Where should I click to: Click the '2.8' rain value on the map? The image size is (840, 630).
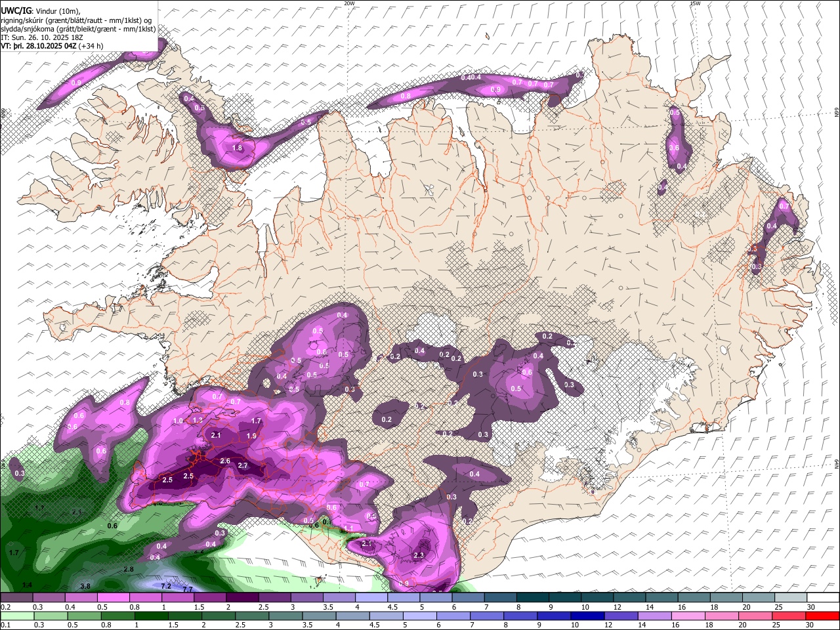[129, 569]
